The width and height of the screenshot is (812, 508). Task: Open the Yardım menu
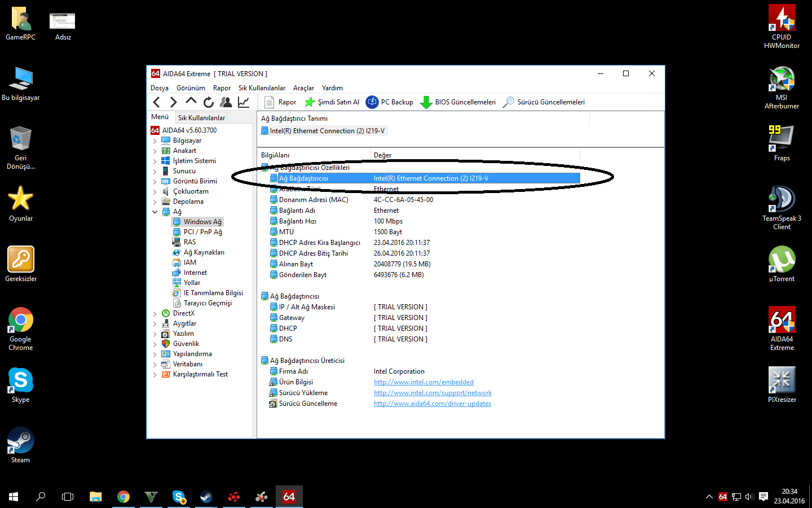pyautogui.click(x=332, y=88)
